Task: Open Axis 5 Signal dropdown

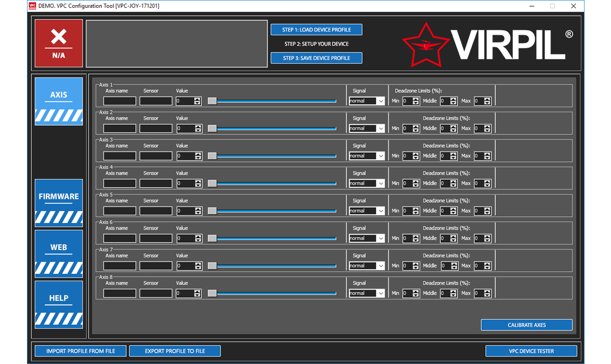Action: click(x=367, y=211)
